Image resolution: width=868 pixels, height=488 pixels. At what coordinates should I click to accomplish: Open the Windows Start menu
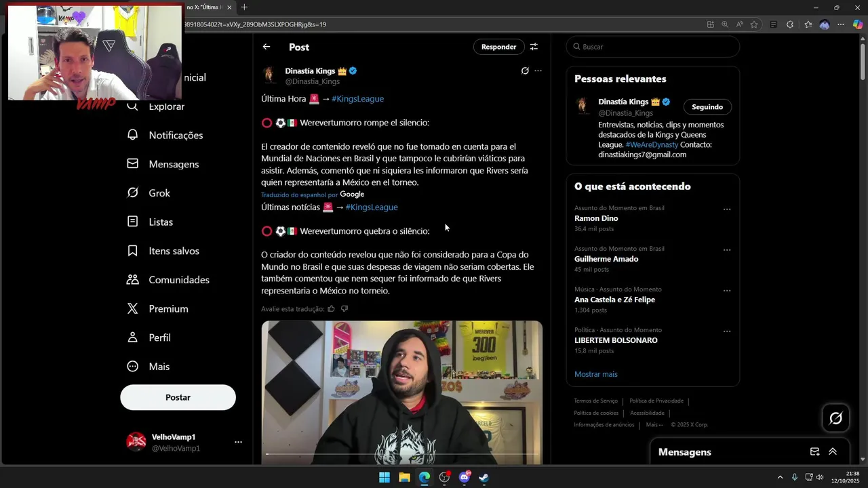click(384, 477)
